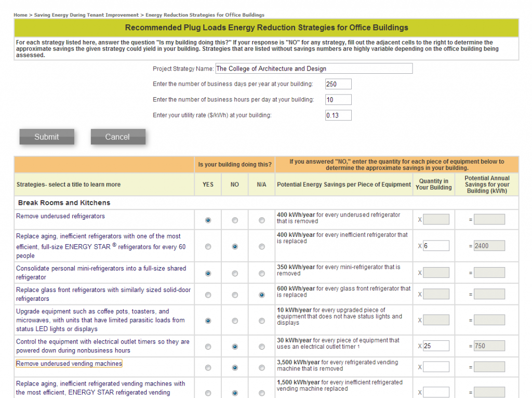The height and width of the screenshot is (398, 532).
Task: Select YES for Replace aging inefficient refrigerators
Action: [208, 247]
